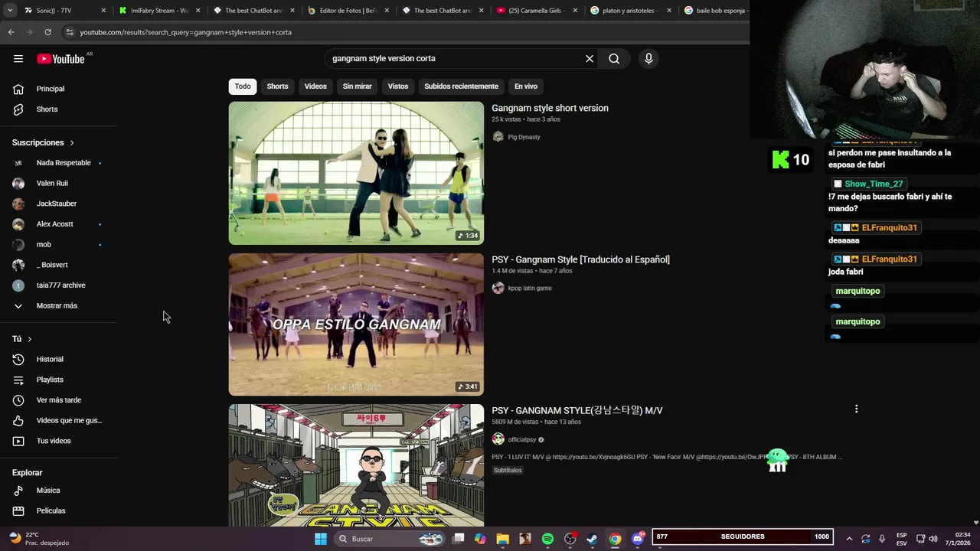The image size is (980, 551).
Task: Select the Sin mirar filter chip
Action: tap(357, 86)
